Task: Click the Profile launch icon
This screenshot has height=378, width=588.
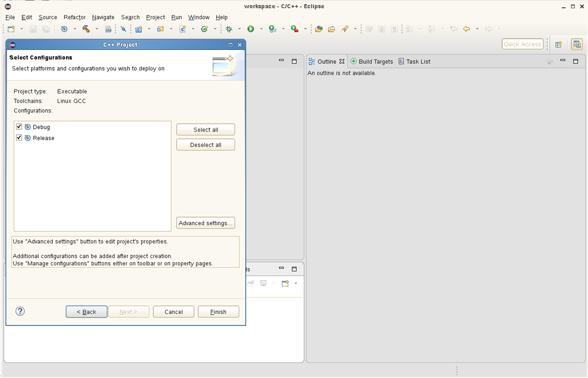Action: pos(273,29)
